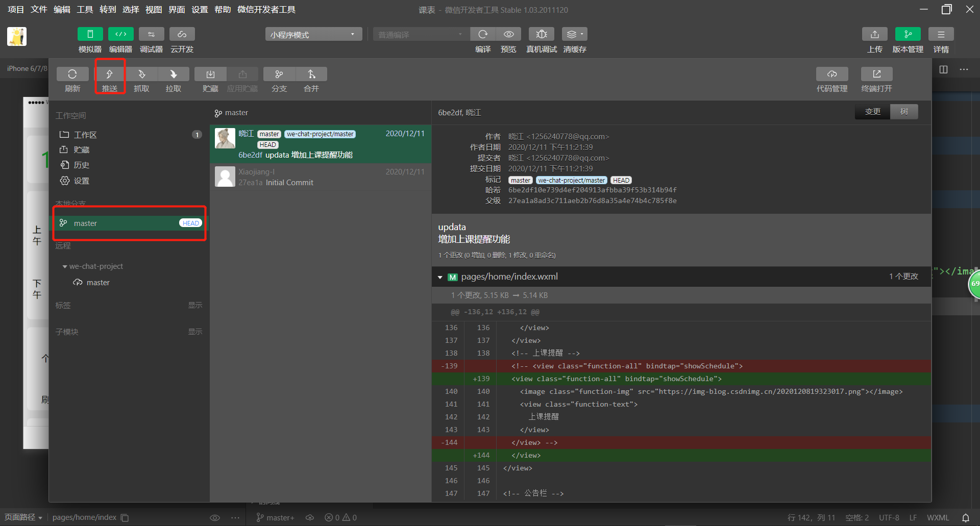Open the errors and warnings indicator
The height and width of the screenshot is (526, 980).
pyautogui.click(x=341, y=518)
